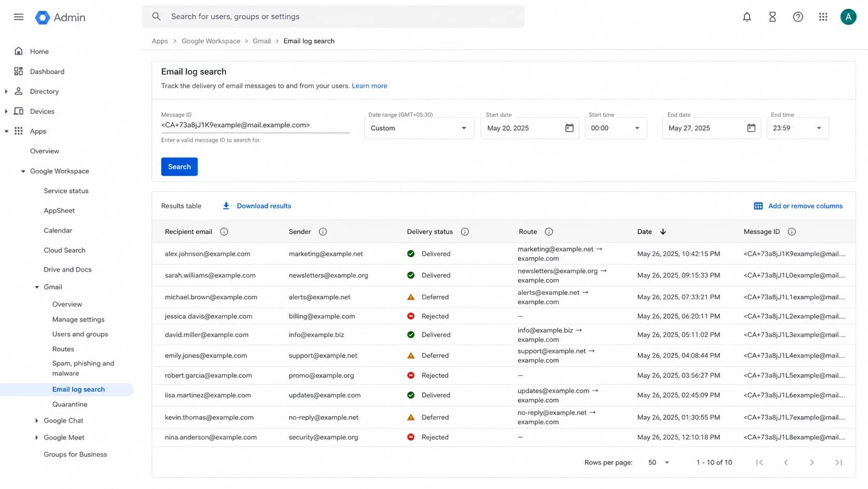Focus the Message ID input field
Screen dimensions: 868x489
coord(255,125)
